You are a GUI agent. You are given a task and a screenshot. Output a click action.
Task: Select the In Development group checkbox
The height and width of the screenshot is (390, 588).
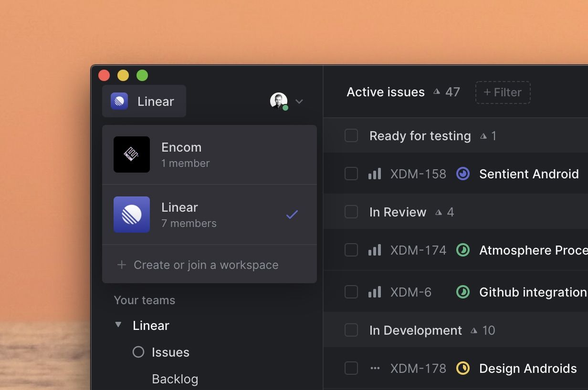(x=351, y=330)
